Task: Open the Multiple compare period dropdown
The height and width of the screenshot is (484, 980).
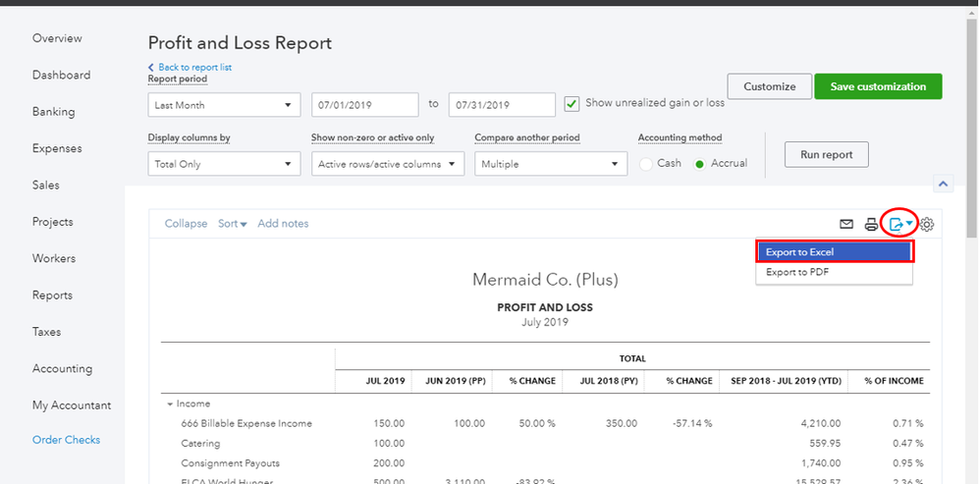Action: click(x=550, y=164)
